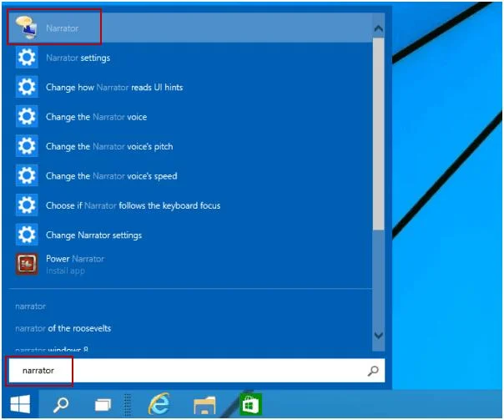Open Task View on the taskbar
Image resolution: width=504 pixels, height=420 pixels.
coord(103,405)
